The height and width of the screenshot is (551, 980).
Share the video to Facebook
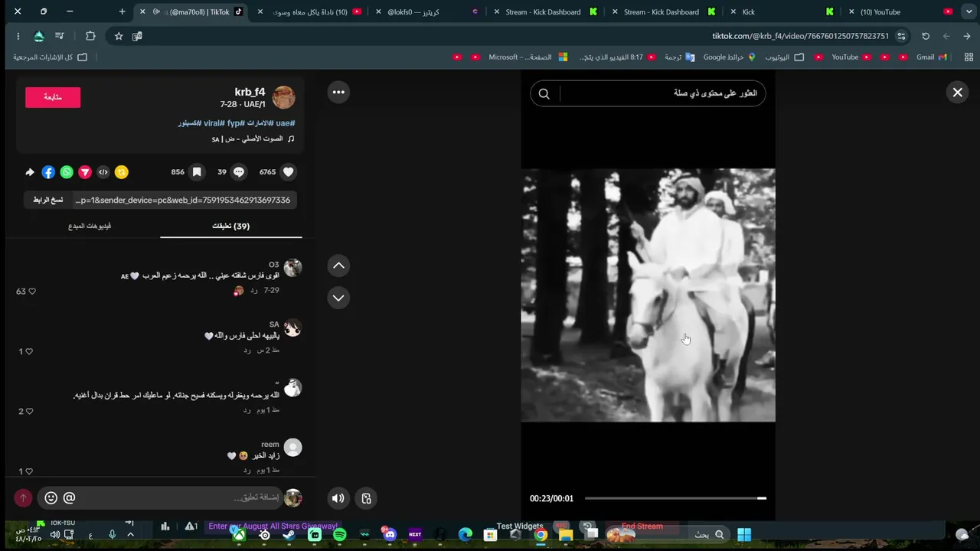48,172
